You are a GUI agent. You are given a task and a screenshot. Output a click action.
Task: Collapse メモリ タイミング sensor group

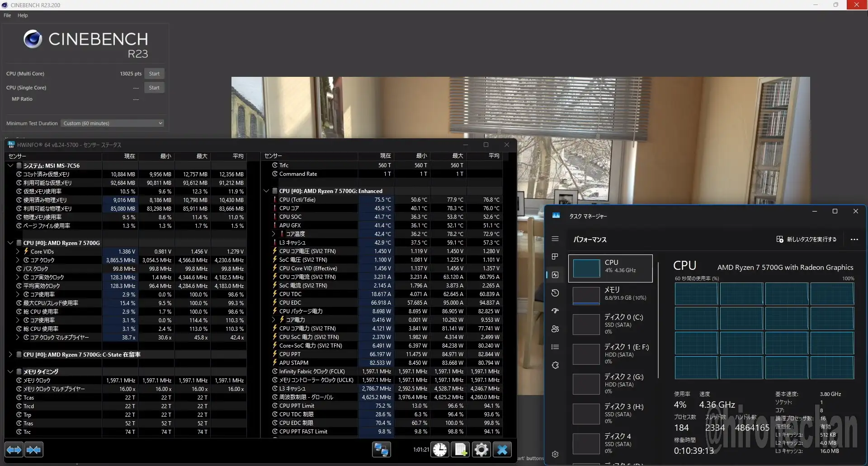coord(10,372)
